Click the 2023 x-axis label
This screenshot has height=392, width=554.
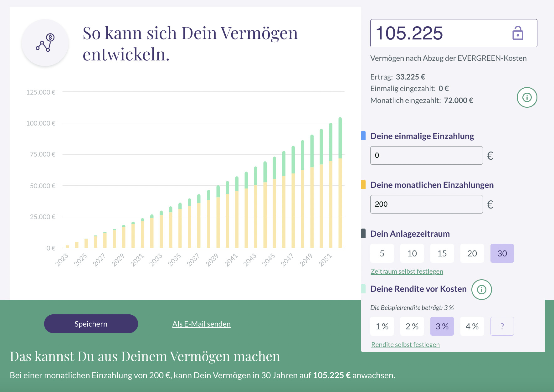(62, 260)
